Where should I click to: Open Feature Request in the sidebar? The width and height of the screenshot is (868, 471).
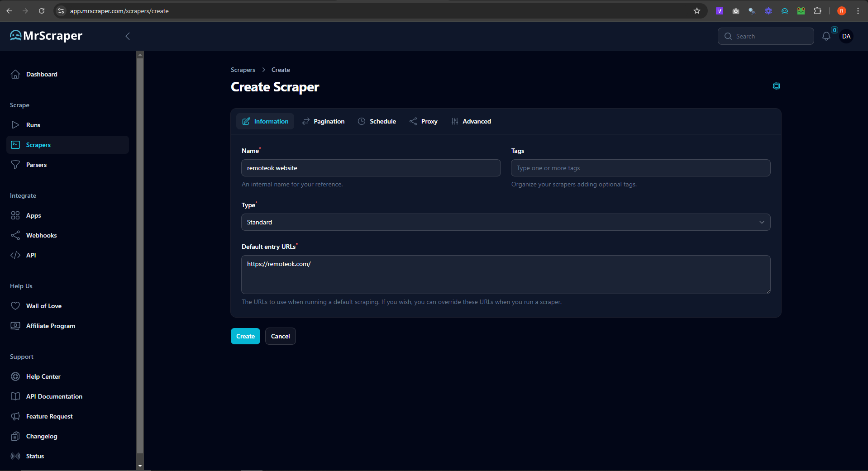(x=68, y=416)
